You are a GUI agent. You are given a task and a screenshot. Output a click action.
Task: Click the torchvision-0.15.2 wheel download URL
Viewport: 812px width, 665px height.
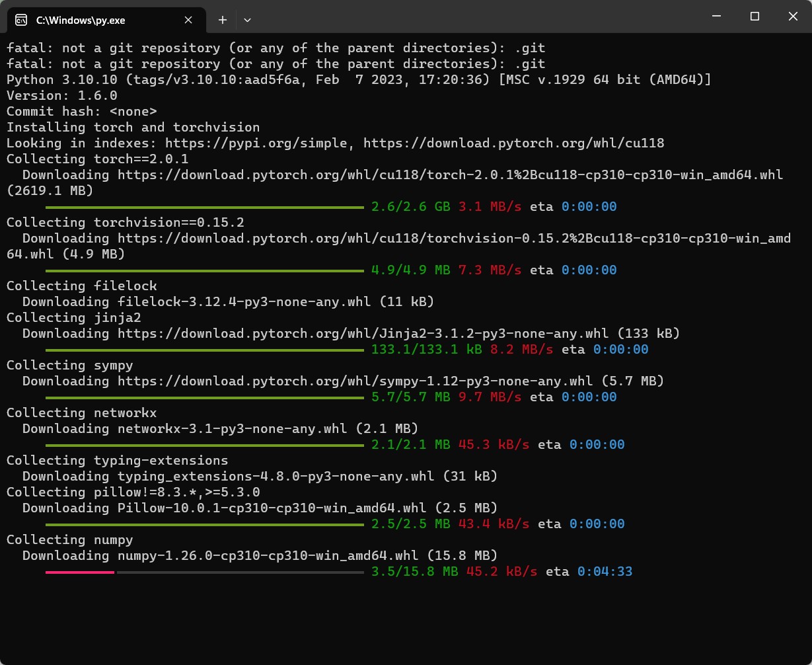pyautogui.click(x=398, y=247)
